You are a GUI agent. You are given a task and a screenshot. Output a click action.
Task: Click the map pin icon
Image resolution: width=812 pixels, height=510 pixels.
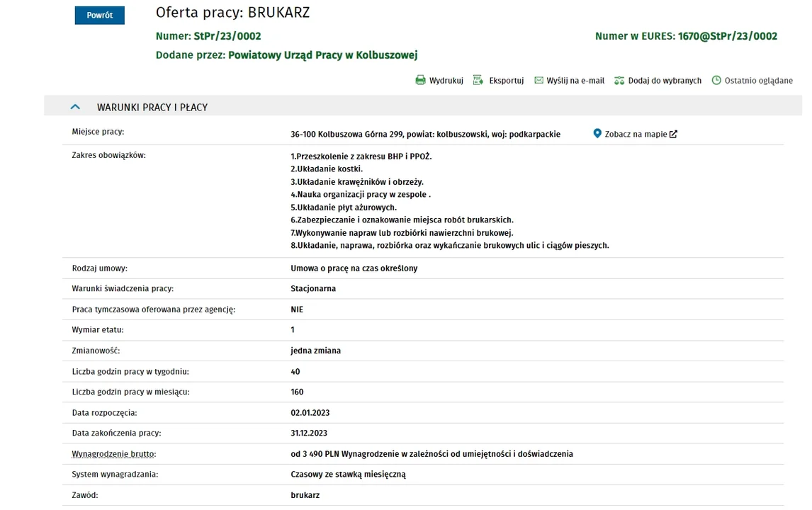tap(597, 134)
